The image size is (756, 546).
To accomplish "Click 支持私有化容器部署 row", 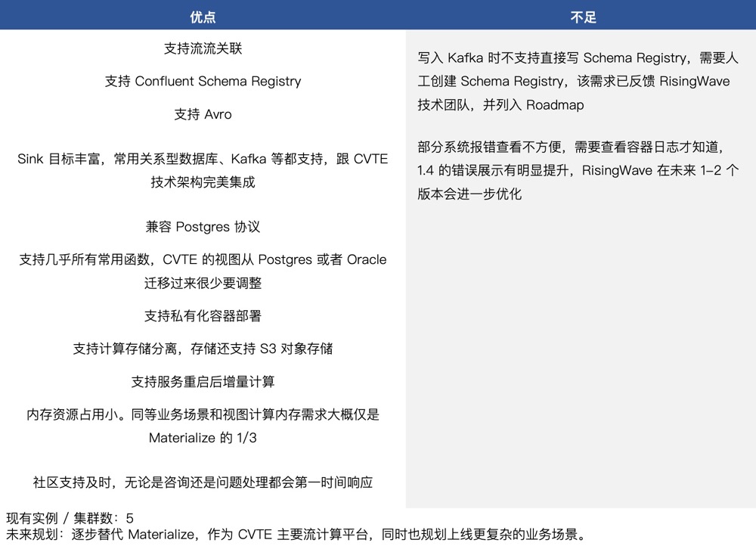I will click(x=203, y=316).
